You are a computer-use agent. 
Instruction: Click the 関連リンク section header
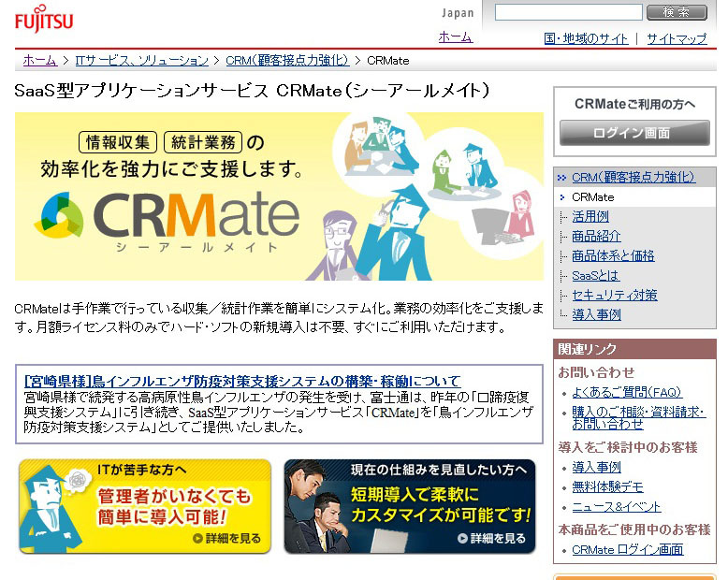click(x=634, y=349)
